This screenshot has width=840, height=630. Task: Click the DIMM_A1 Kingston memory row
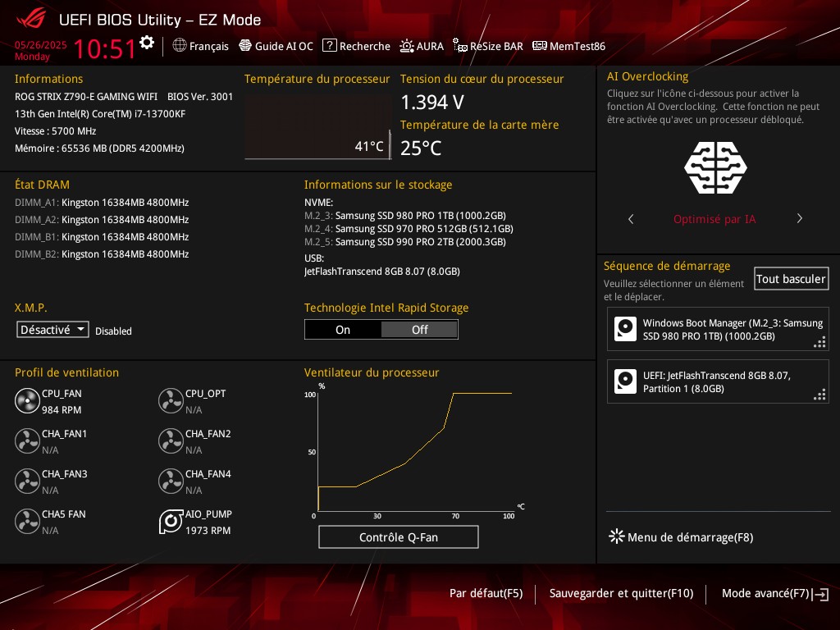pos(102,203)
